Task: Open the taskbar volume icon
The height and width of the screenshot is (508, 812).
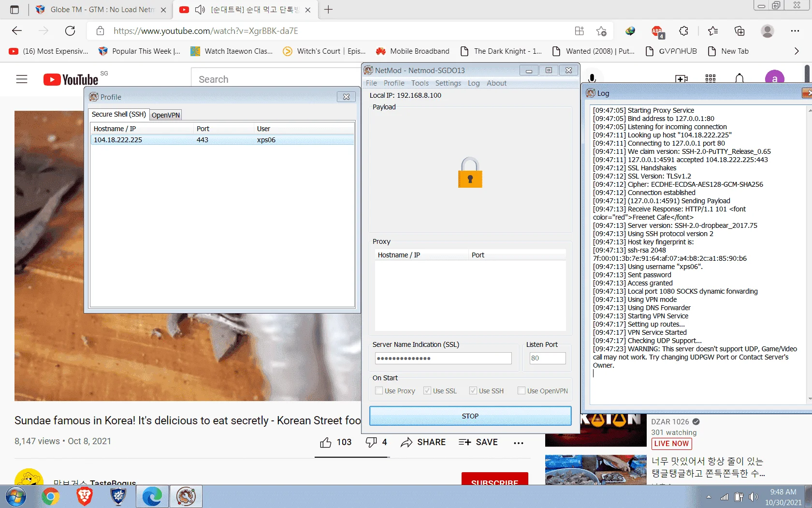Action: (753, 497)
